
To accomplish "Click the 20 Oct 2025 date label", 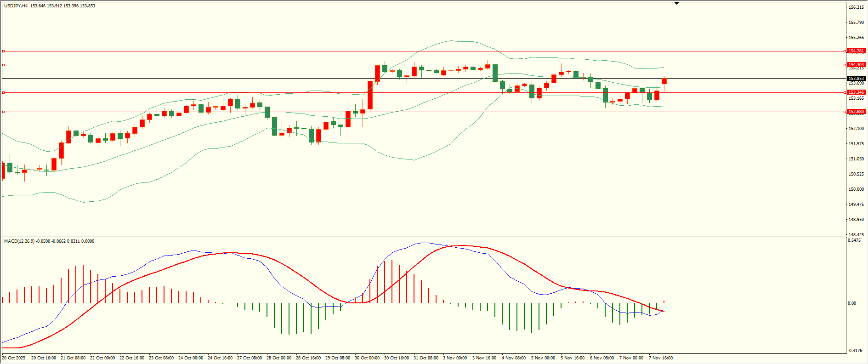I will click(14, 358).
